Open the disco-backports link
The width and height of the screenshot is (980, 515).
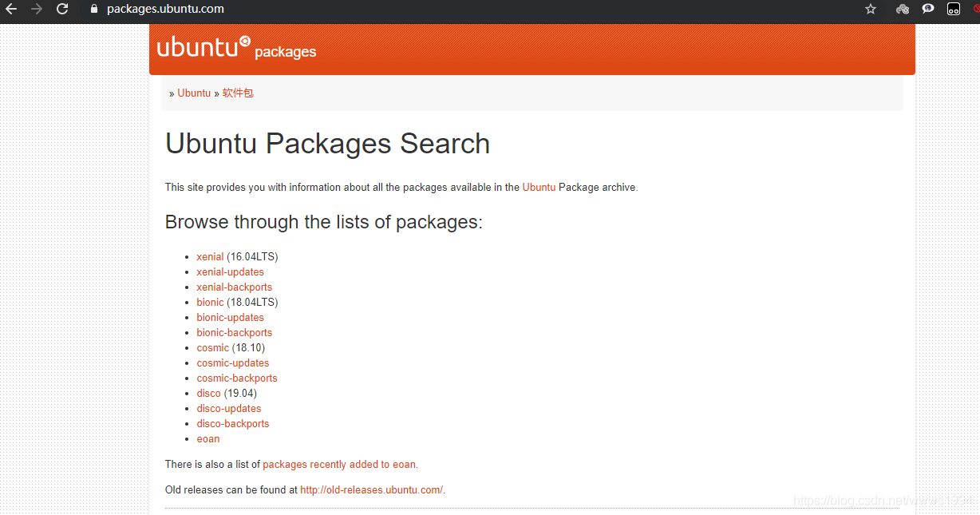pos(233,424)
